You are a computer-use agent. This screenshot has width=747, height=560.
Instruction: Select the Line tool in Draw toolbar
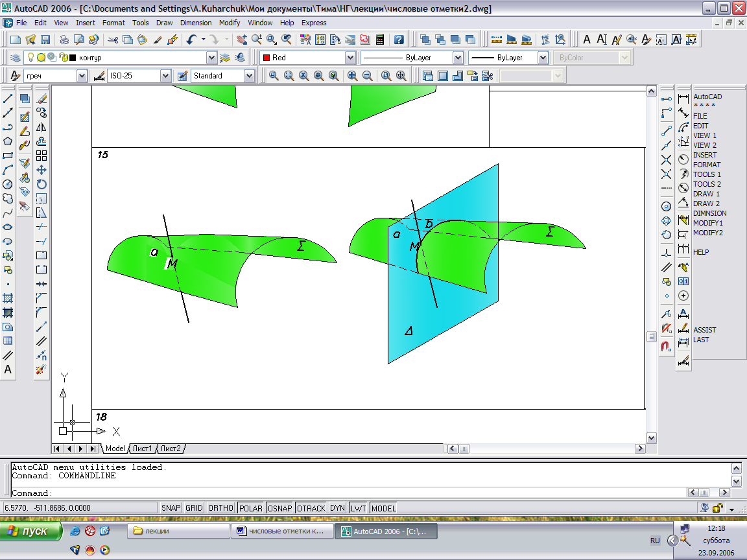(x=8, y=99)
